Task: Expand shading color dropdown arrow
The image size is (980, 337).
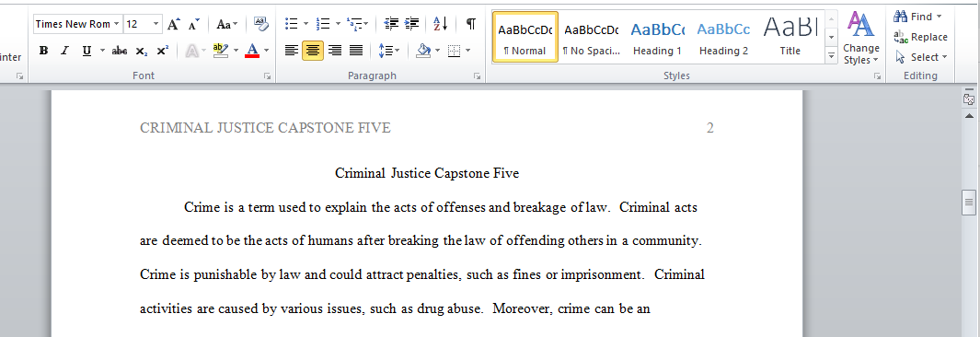Action: (437, 51)
